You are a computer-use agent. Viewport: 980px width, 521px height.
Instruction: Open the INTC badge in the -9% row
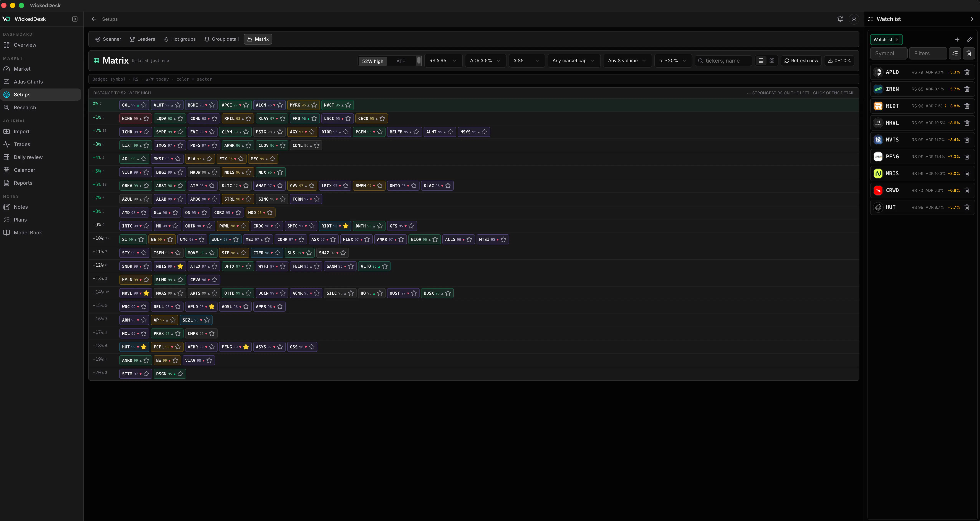click(135, 226)
